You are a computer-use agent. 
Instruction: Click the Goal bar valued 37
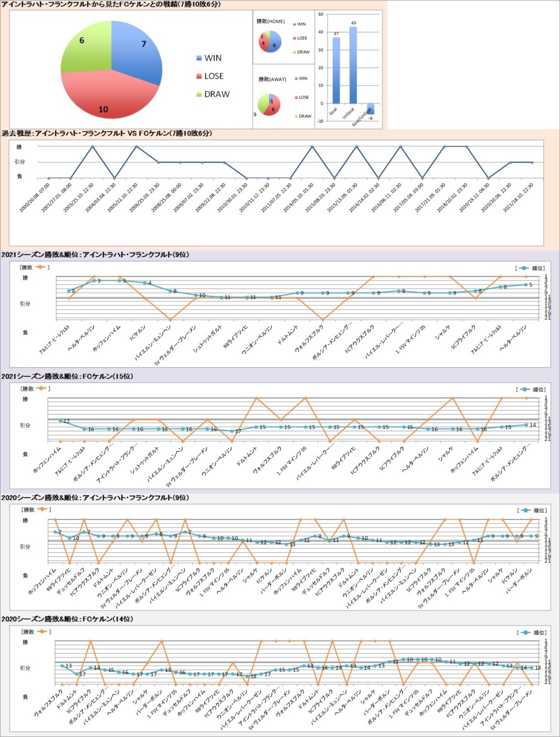(336, 70)
